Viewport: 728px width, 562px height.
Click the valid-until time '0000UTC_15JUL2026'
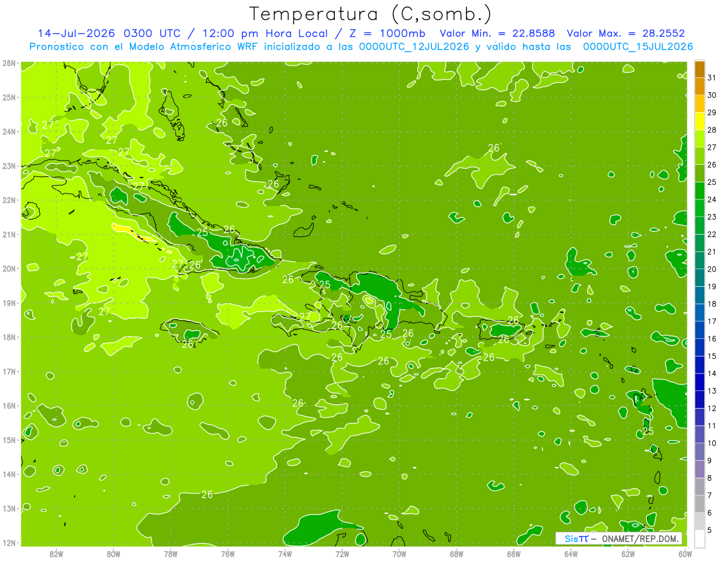tap(638, 46)
